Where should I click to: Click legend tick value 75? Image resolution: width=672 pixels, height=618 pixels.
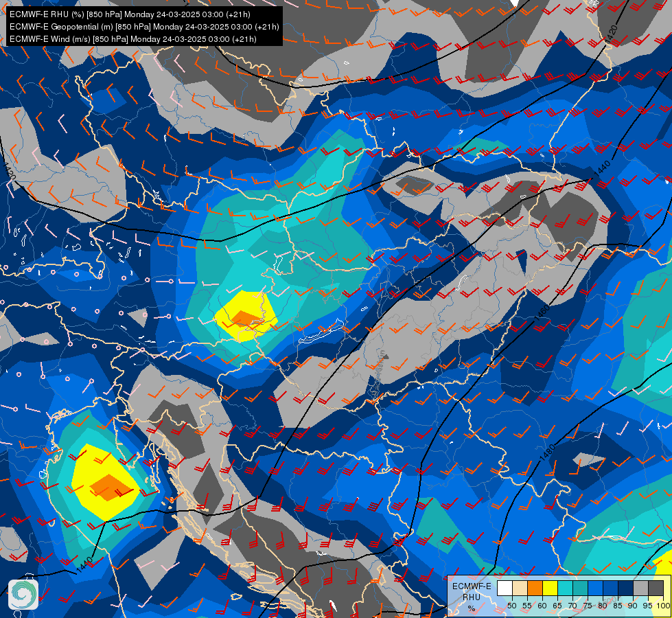point(588,606)
